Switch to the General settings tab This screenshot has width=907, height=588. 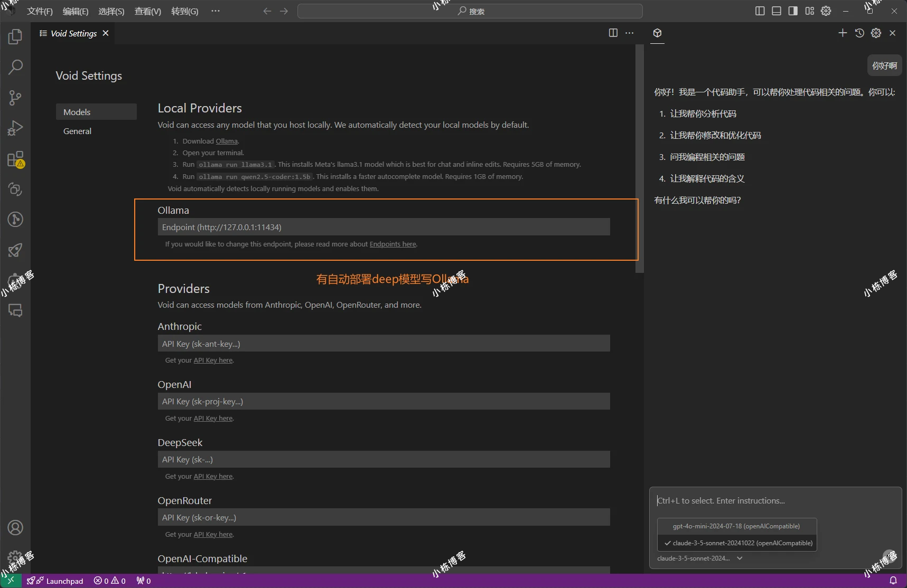click(x=77, y=131)
